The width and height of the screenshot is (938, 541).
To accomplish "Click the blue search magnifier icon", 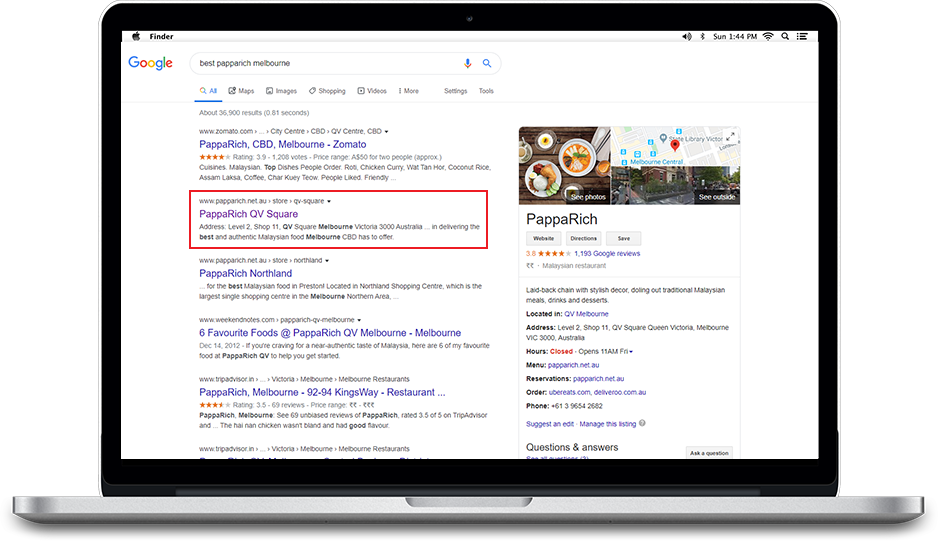I will click(487, 63).
